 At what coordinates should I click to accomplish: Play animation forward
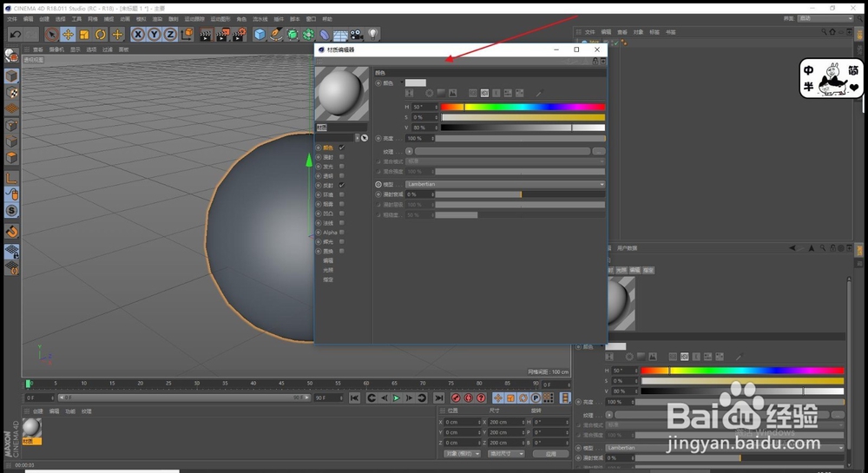[x=397, y=397]
